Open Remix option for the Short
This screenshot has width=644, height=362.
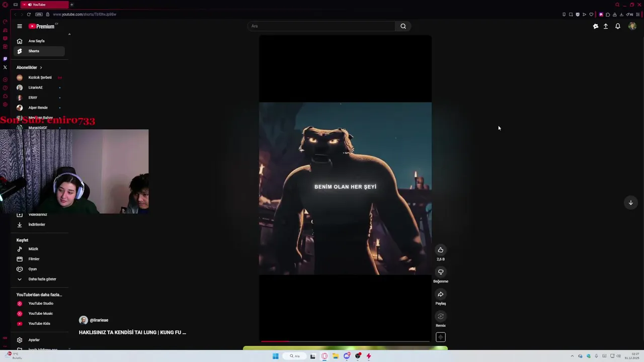coord(440,316)
